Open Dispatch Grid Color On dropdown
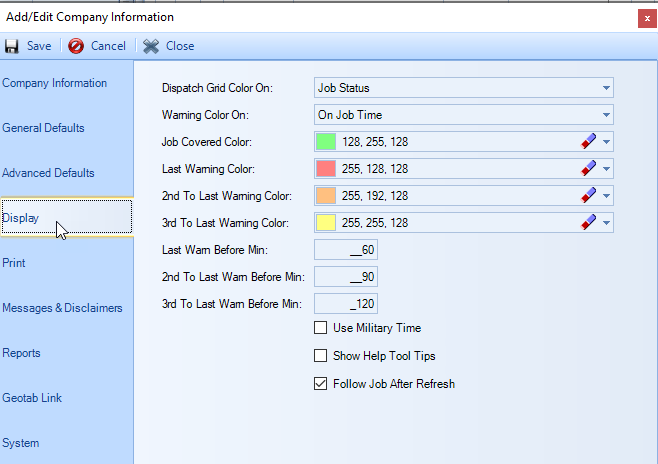This screenshot has height=464, width=658. click(x=606, y=88)
